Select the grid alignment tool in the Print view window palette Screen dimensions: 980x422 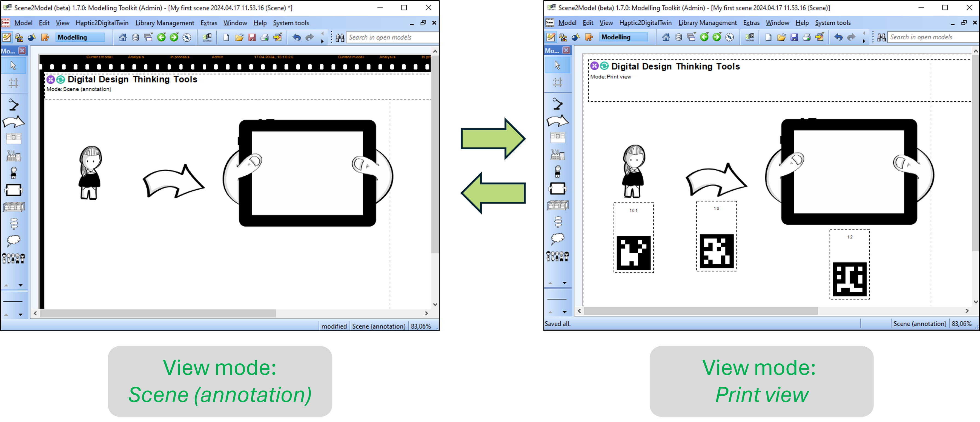pos(558,82)
